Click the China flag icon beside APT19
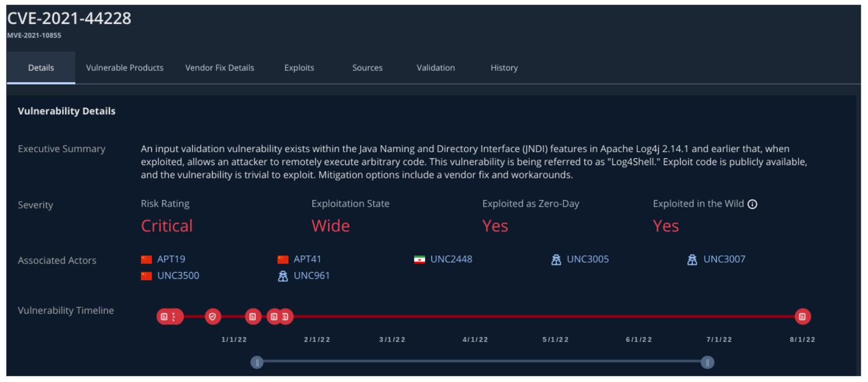 pos(146,259)
